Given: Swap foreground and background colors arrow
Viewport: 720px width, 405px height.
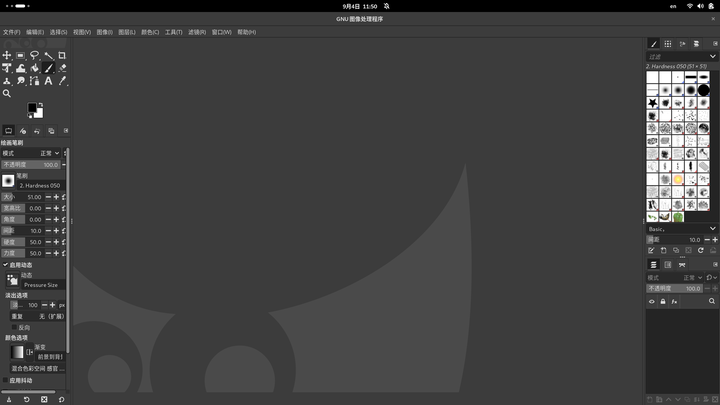Looking at the screenshot, I should [x=40, y=105].
